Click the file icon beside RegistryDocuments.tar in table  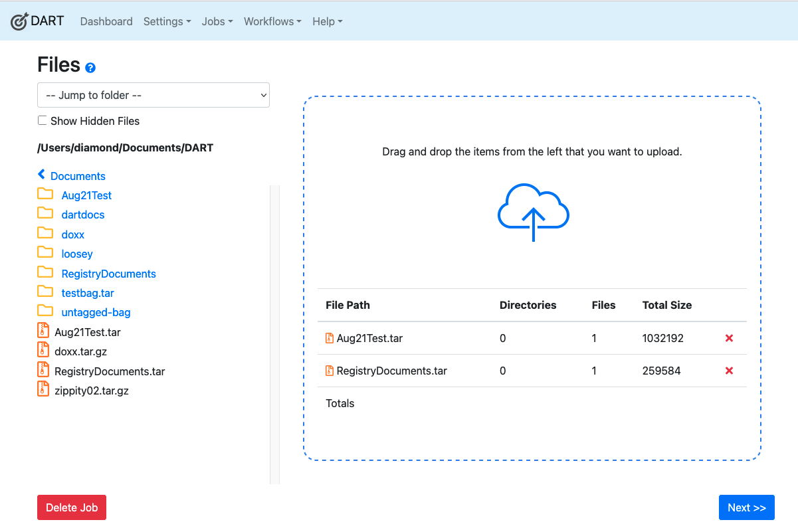[x=330, y=371]
